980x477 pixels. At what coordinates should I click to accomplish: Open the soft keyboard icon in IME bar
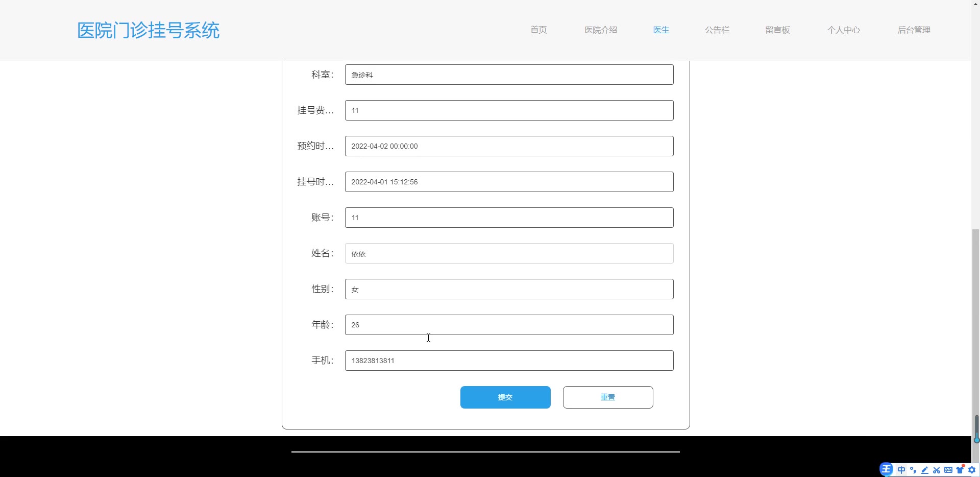948,470
